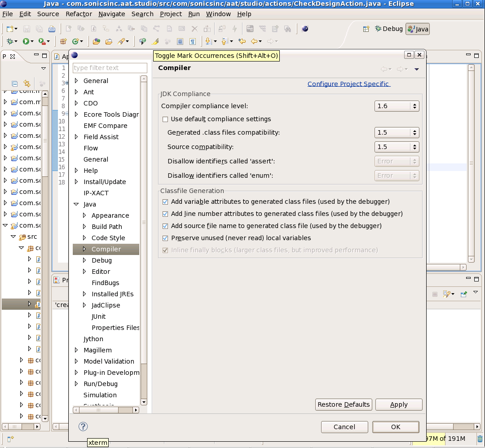Image resolution: width=485 pixels, height=448 pixels.
Task: Open the Compiler compliance level dropdown
Action: 397,106
